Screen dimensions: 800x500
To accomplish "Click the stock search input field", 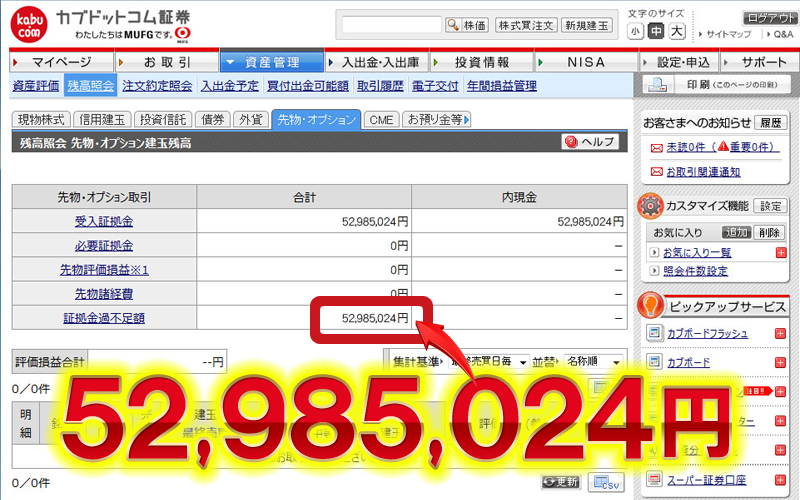I will click(x=391, y=25).
